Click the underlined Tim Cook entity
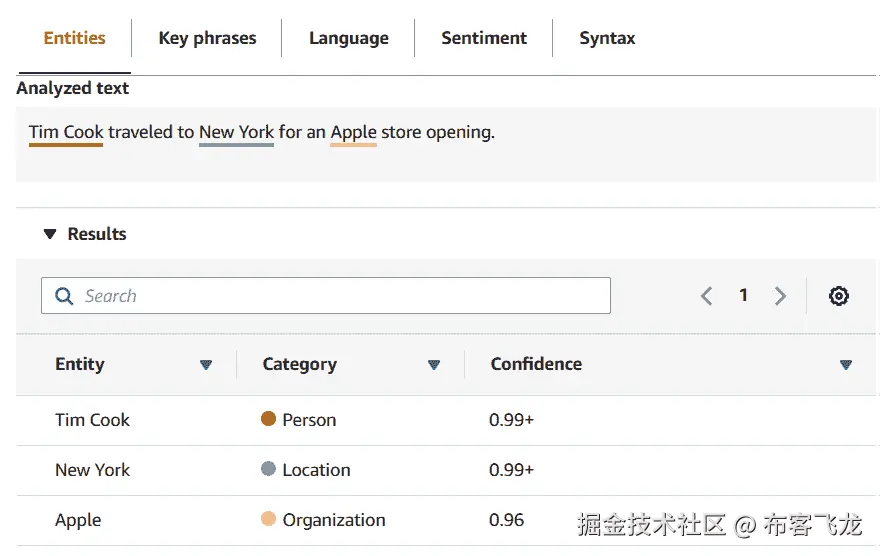 [x=66, y=132]
